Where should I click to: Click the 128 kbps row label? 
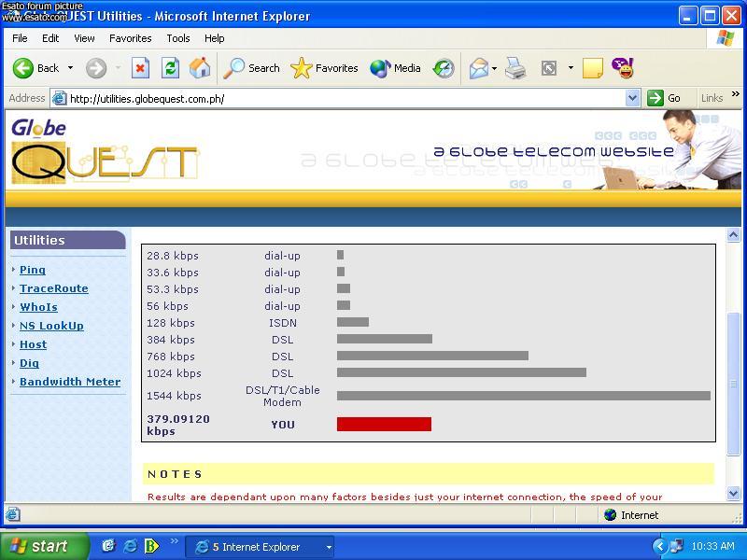pyautogui.click(x=171, y=323)
